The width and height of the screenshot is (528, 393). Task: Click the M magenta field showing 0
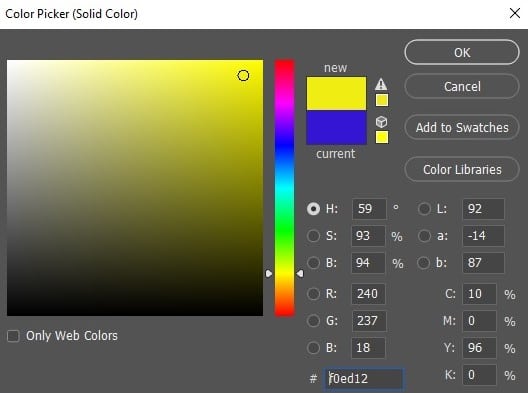pos(479,321)
